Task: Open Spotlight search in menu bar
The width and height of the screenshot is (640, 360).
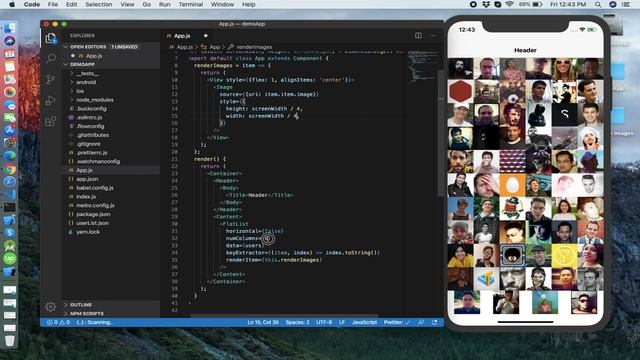Action: (x=598, y=4)
